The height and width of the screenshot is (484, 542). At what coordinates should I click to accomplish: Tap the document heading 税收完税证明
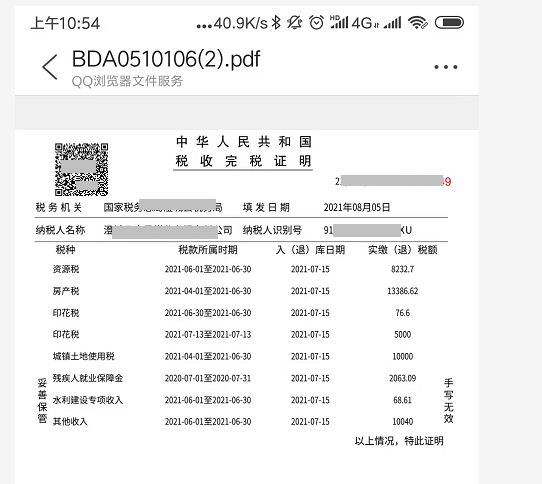[x=243, y=161]
